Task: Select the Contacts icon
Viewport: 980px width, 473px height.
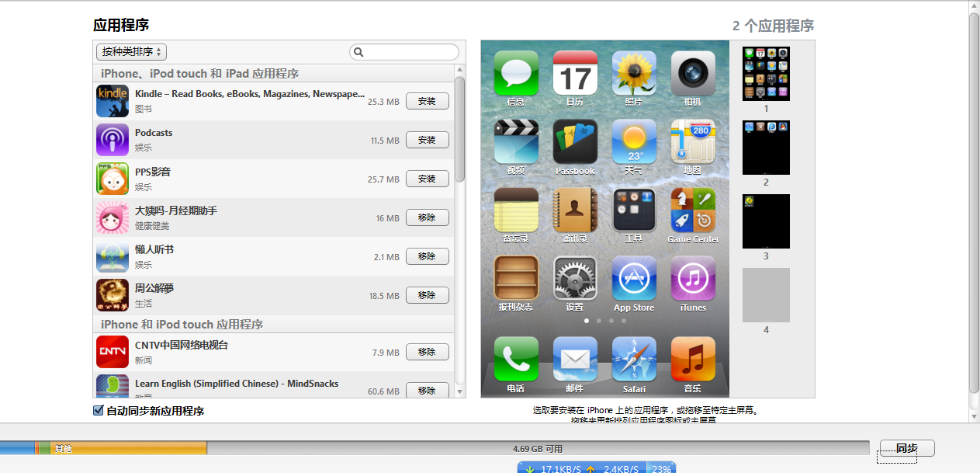Action: click(575, 210)
